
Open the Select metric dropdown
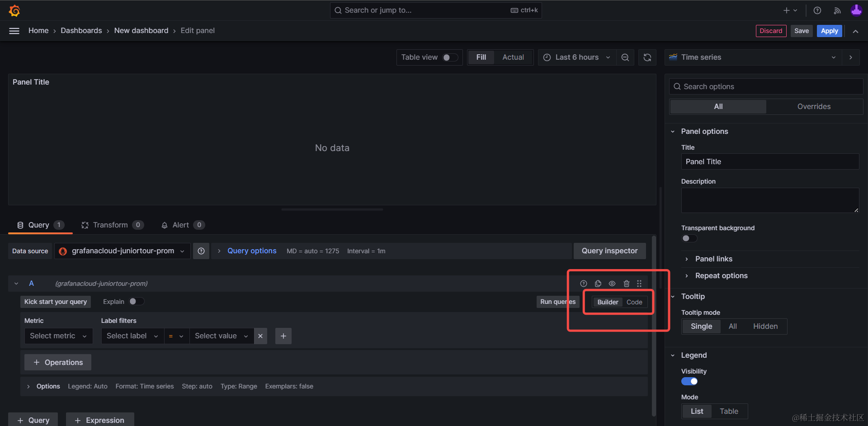pyautogui.click(x=58, y=336)
